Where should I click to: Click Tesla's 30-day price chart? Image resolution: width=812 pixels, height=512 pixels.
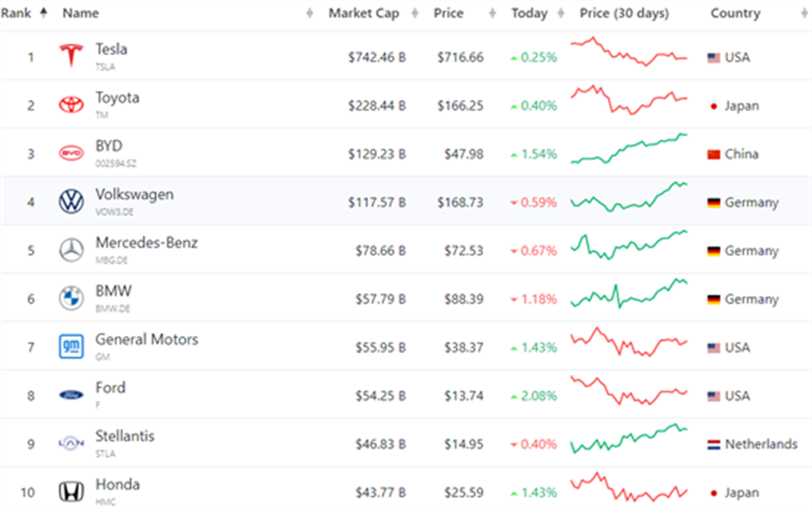click(629, 52)
